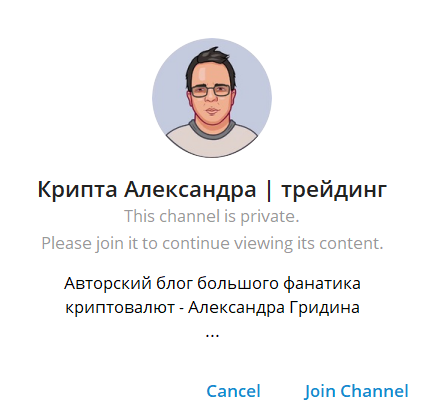Click the word криптовалют in the description
The height and width of the screenshot is (410, 421).
120,308
